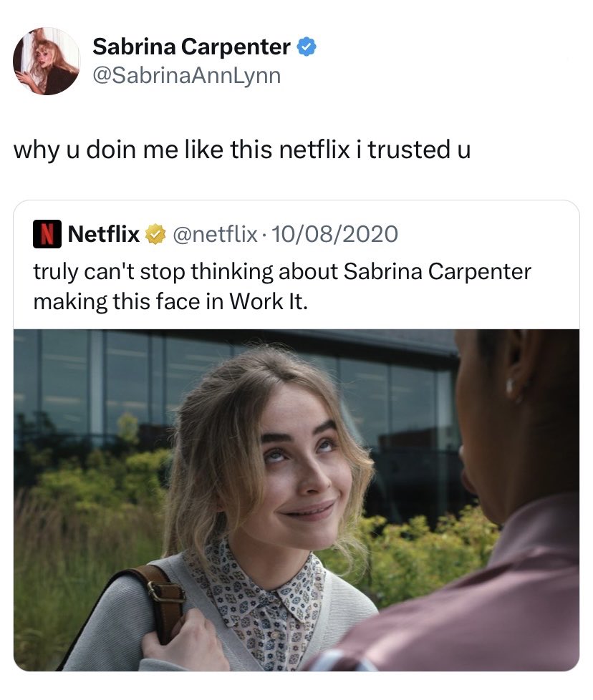593x700 pixels.
Task: Open the @netflix handle in quoted tweet
Action: point(215,234)
